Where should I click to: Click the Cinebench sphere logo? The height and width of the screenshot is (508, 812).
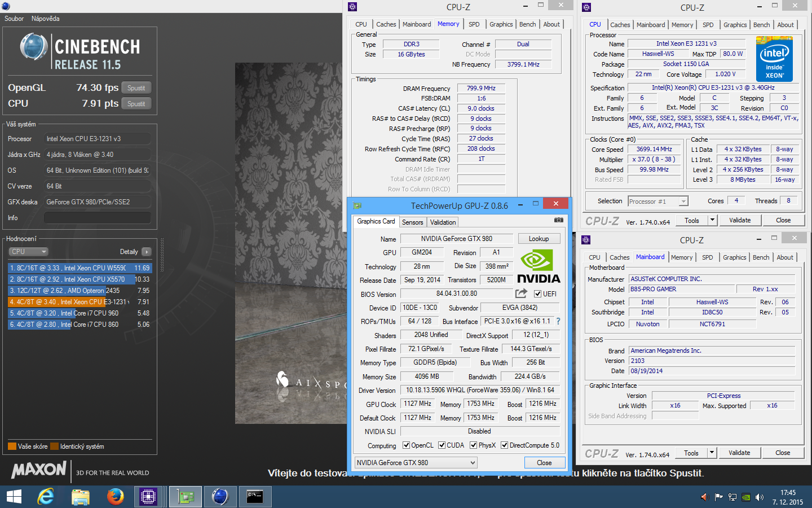[x=34, y=47]
